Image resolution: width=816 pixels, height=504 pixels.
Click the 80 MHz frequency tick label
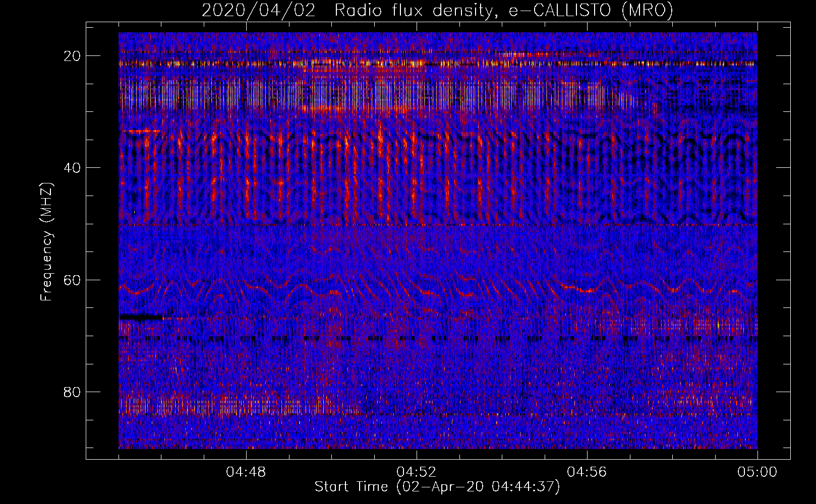coord(73,392)
